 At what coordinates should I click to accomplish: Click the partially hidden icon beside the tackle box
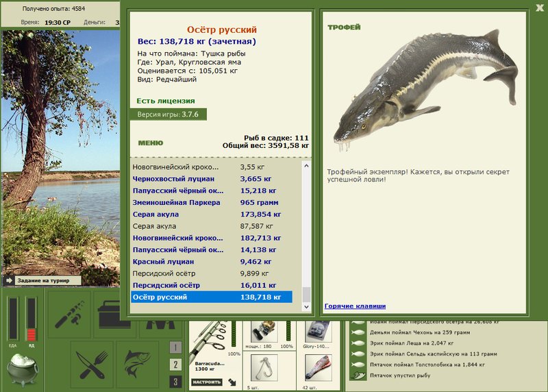coord(160,326)
